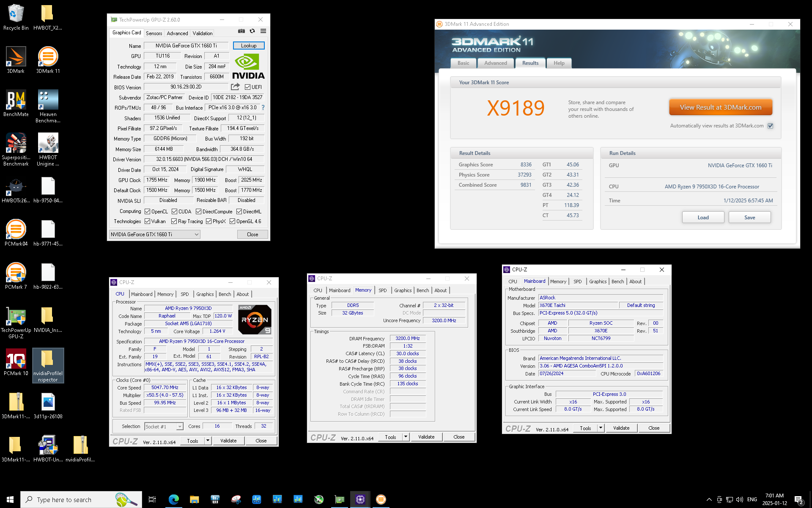812x508 pixels.
Task: Open the volume icon in the system tray
Action: (x=740, y=500)
